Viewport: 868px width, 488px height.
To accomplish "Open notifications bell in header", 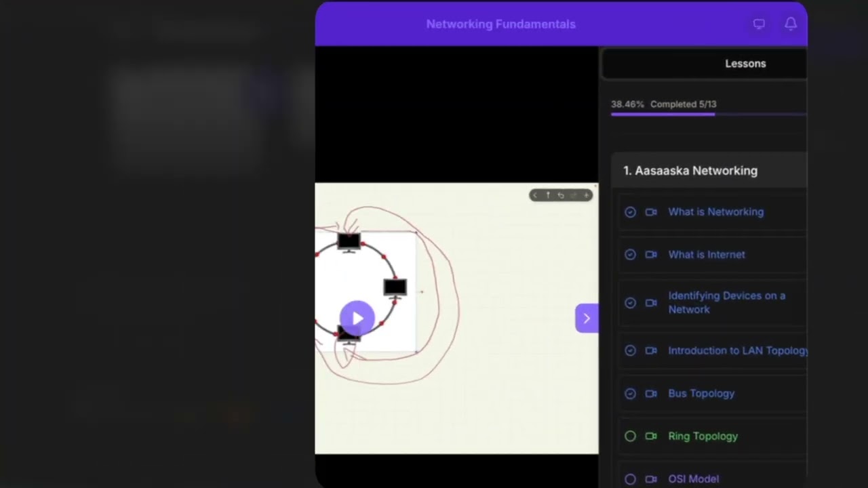I will pos(791,24).
